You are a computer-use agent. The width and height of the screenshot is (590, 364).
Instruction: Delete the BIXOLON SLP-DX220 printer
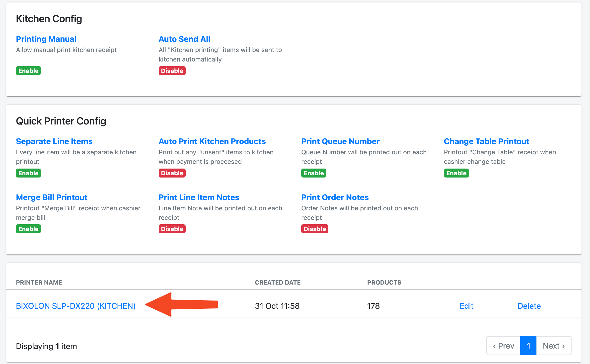click(529, 306)
